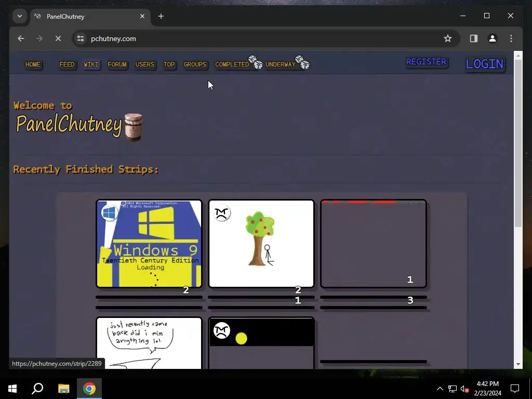The image size is (532, 399).
Task: Show hidden tray icons
Action: 440,389
